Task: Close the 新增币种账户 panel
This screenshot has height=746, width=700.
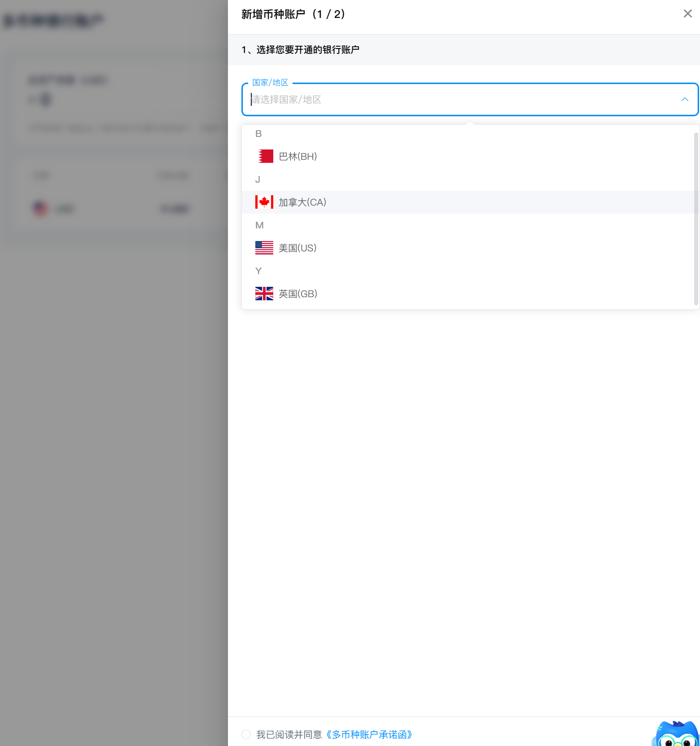Action: 687,14
